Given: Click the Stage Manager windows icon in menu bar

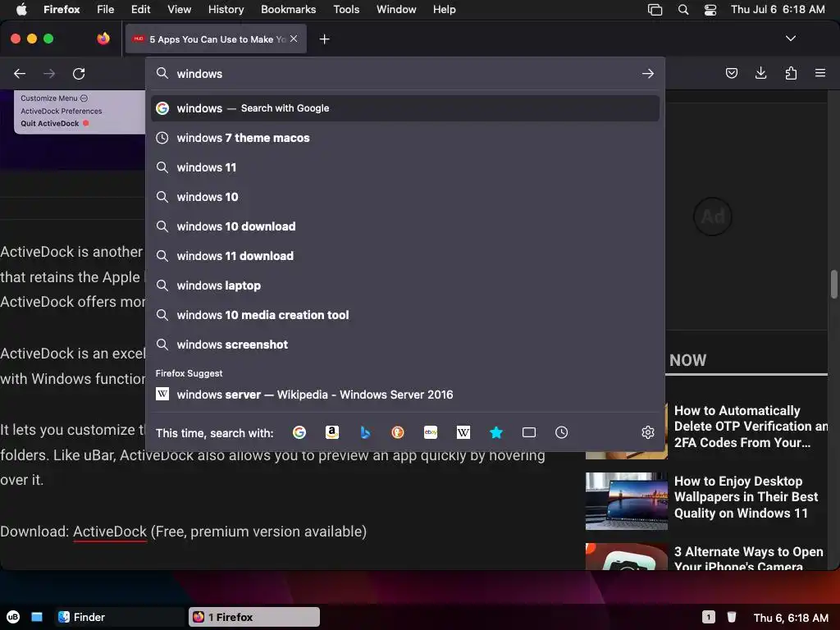Looking at the screenshot, I should pyautogui.click(x=655, y=10).
